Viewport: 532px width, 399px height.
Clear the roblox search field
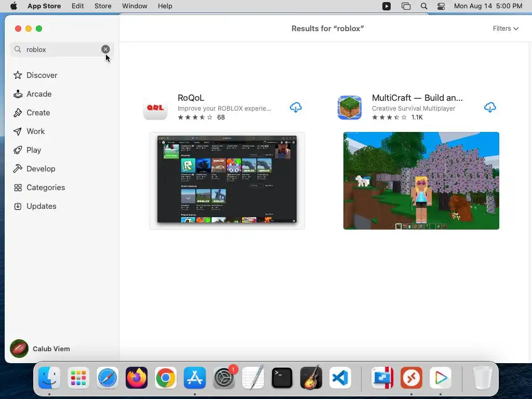pos(105,49)
